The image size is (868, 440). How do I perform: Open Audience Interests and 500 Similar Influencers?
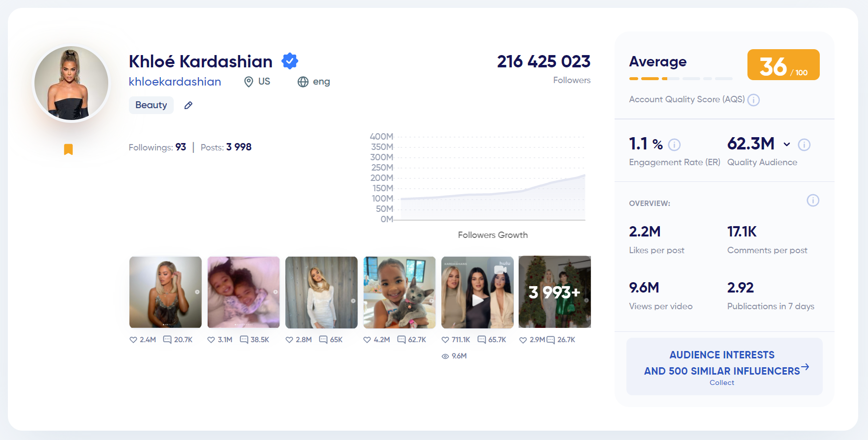724,366
